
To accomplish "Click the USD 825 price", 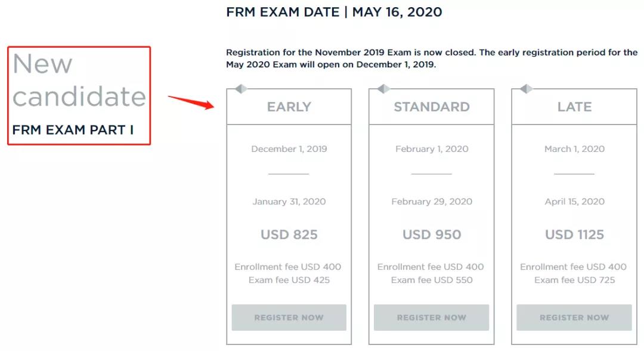I will coord(289,234).
